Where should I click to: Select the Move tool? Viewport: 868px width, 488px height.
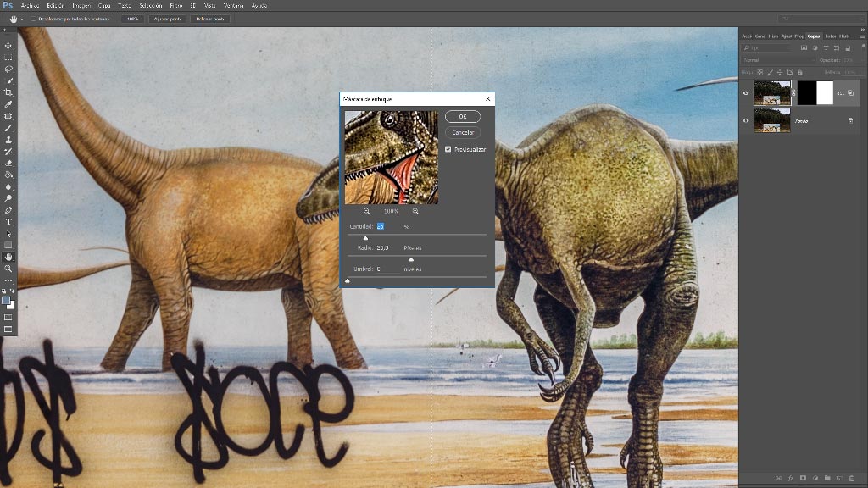tap(8, 46)
